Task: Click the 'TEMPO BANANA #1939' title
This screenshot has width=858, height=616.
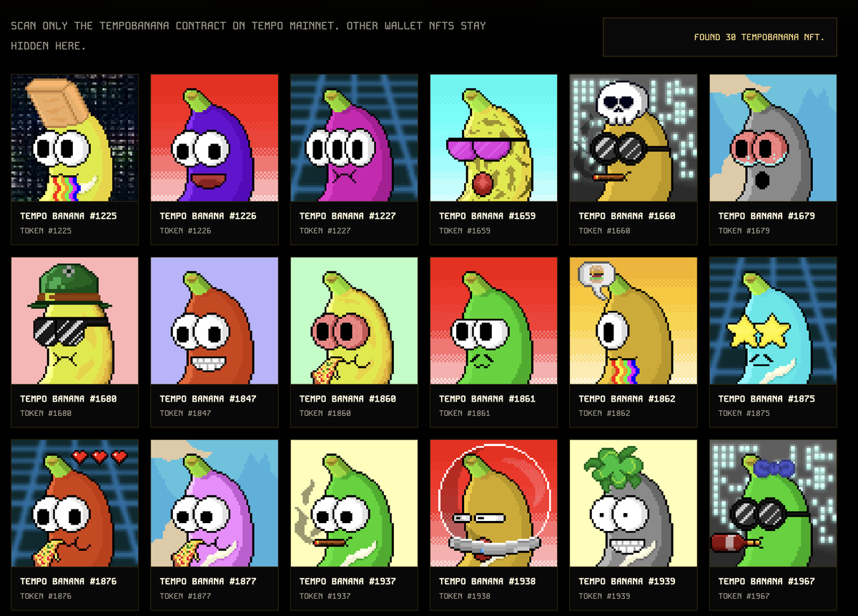Action: 627,582
